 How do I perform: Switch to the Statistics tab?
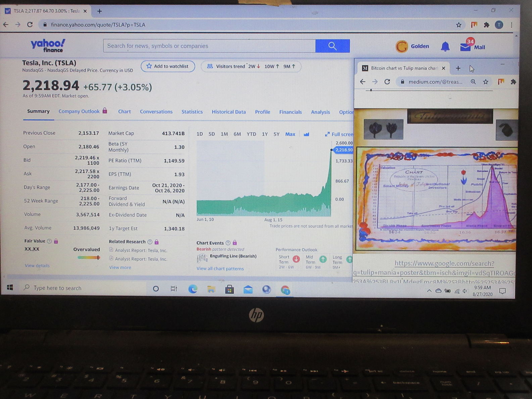click(x=192, y=112)
